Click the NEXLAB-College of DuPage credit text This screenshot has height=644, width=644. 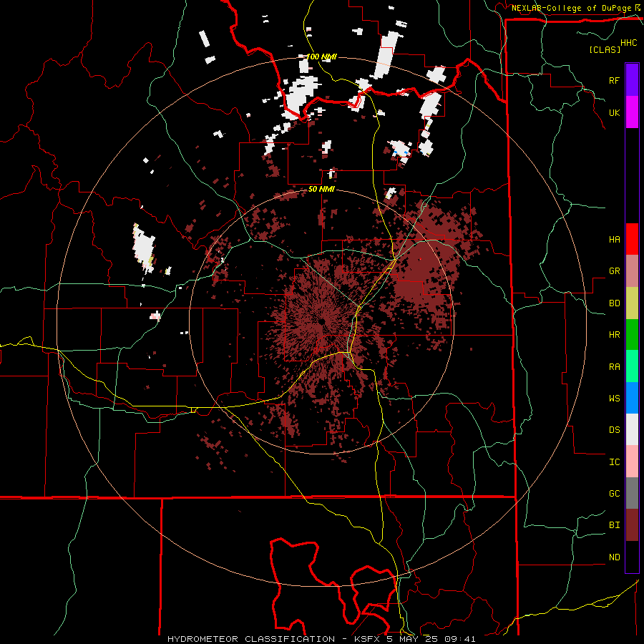tap(571, 8)
